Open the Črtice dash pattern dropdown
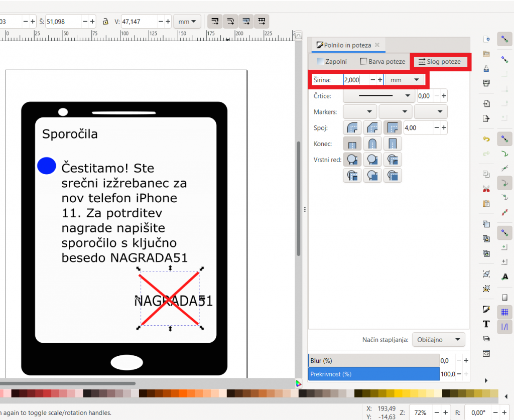The width and height of the screenshot is (514, 420). tap(379, 96)
